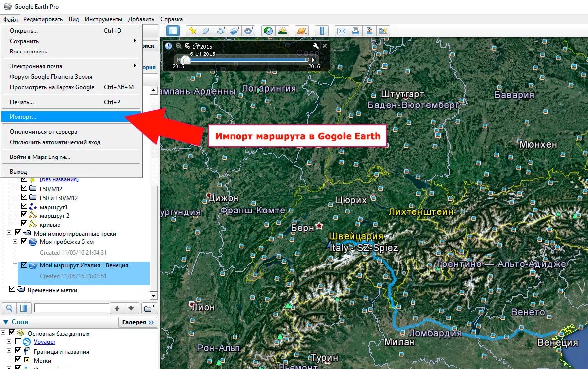
Task: Expand Моя пробежка 5 км item
Action: point(15,242)
